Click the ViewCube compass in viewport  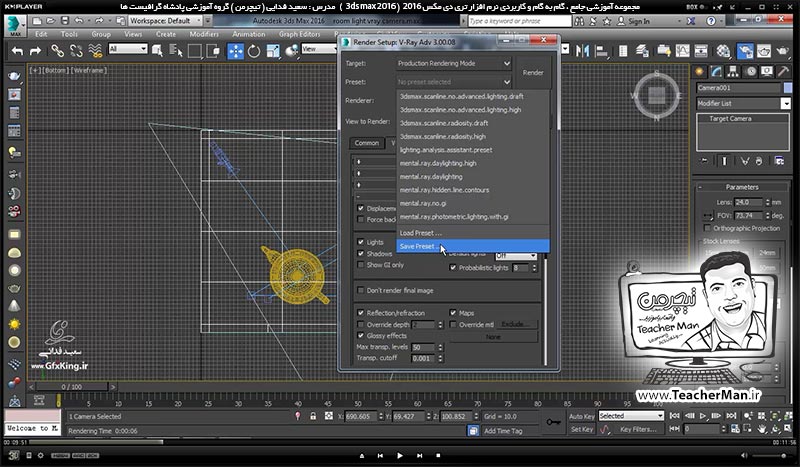pyautogui.click(x=656, y=95)
